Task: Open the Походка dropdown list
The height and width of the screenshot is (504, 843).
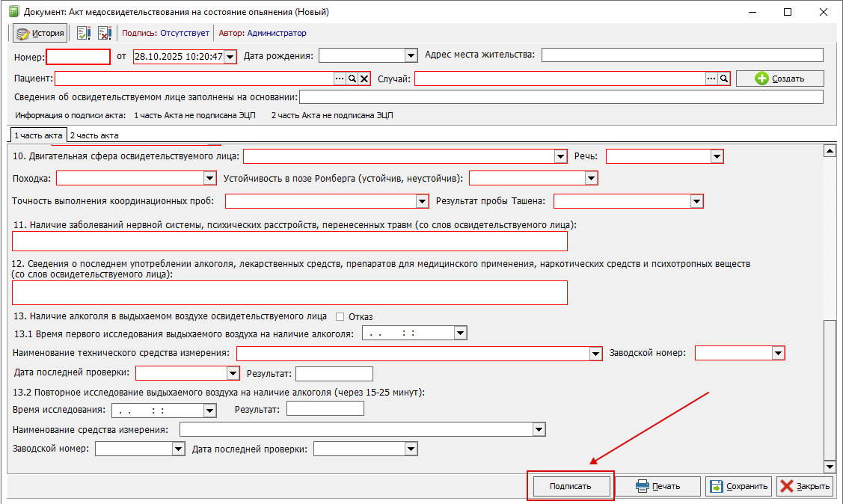Action: point(210,179)
